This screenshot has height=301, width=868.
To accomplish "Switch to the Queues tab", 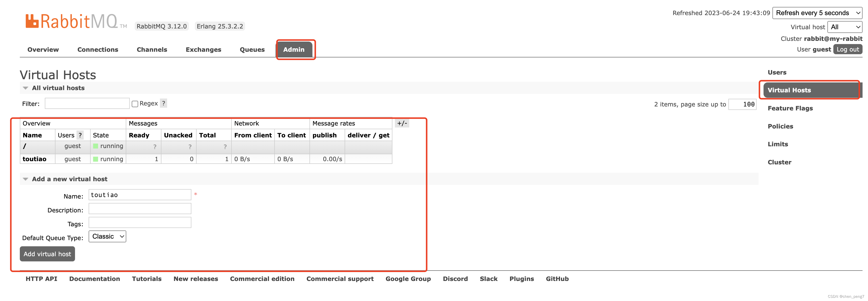I will [252, 50].
